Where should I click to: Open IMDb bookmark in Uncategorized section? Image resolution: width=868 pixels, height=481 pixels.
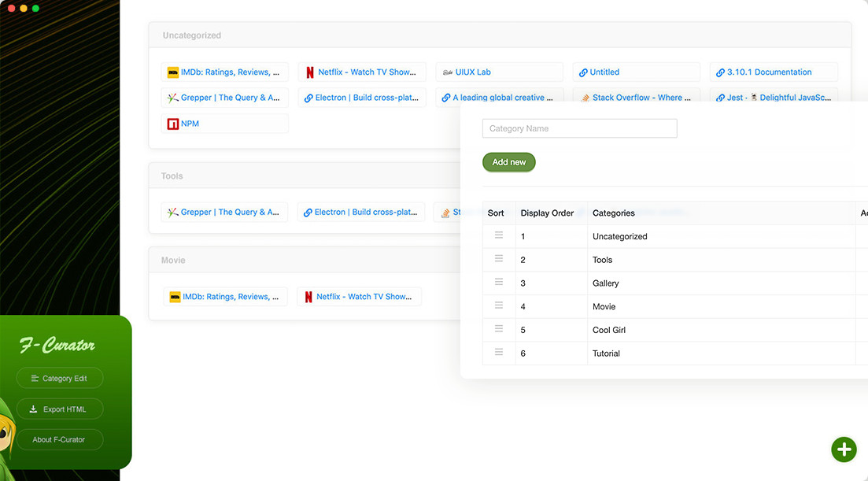pyautogui.click(x=225, y=72)
